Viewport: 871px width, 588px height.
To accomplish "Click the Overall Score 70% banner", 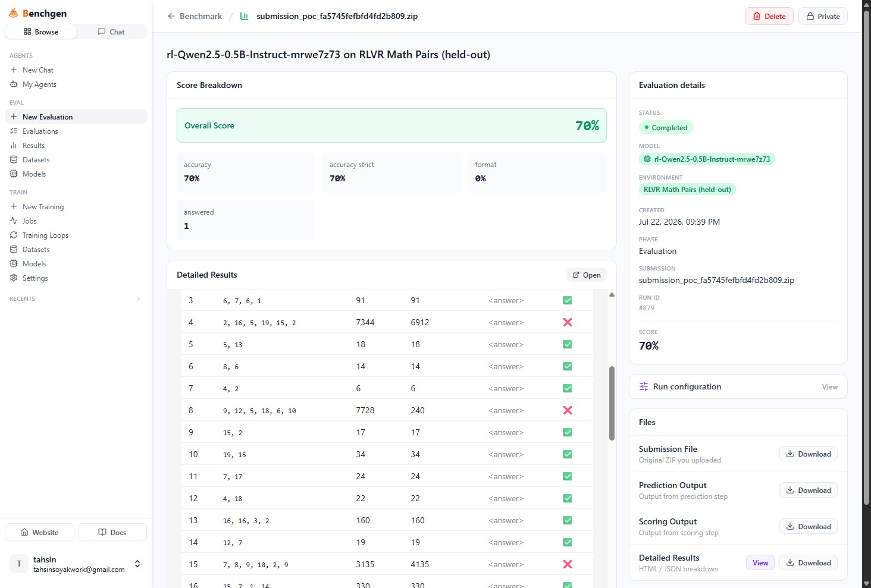I will point(391,125).
